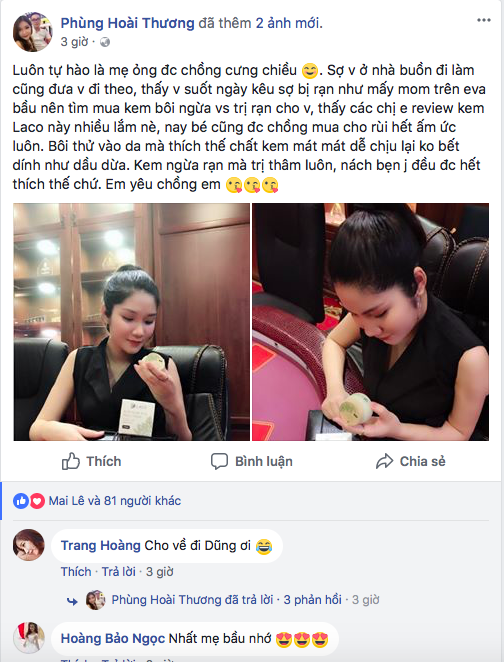The width and height of the screenshot is (504, 662).
Task: View Mai Lê và 81 người khác reactions
Action: click(x=115, y=501)
